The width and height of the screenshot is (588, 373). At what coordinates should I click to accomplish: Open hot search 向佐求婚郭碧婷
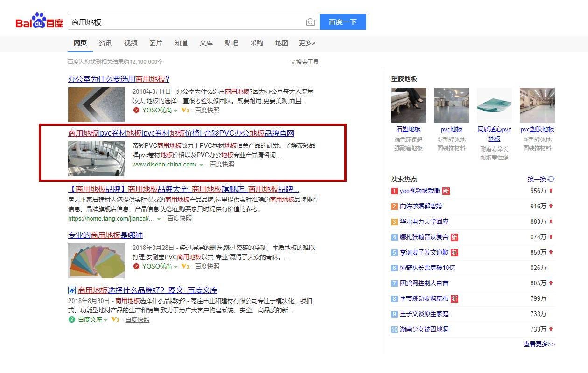coord(421,207)
